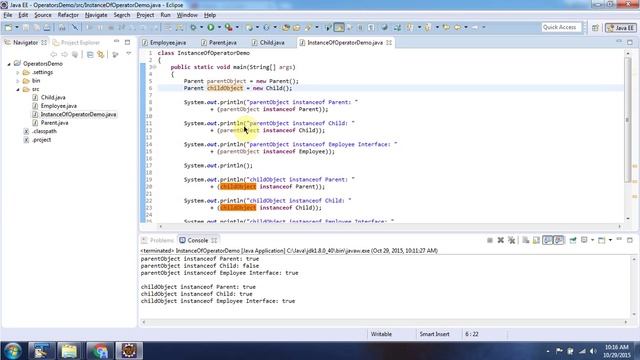
Task: Open the Run button dropdown arrow
Action: pos(219,27)
